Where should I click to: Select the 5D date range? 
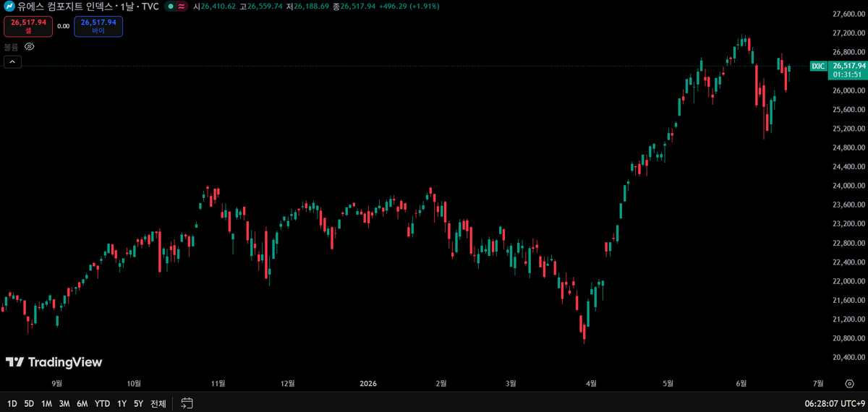(x=29, y=403)
